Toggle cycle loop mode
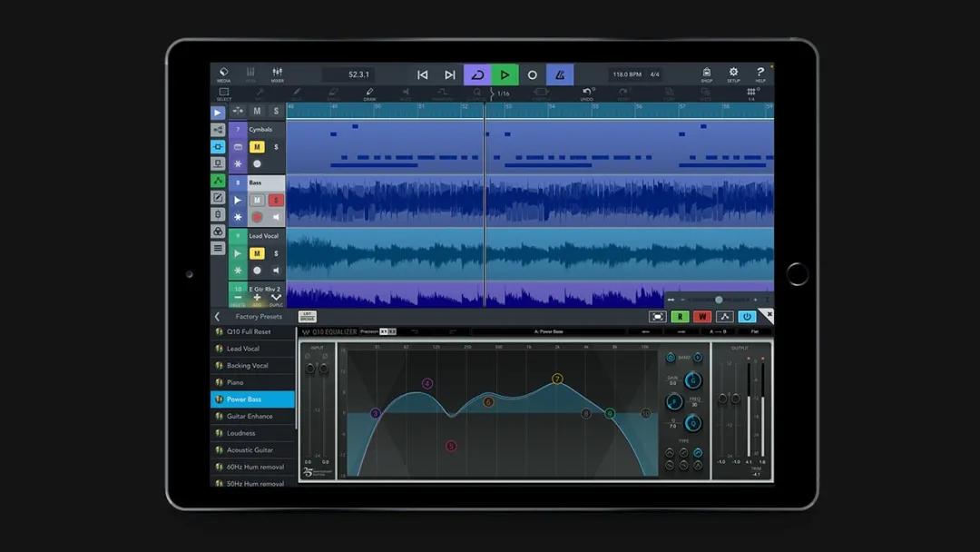 coord(477,74)
